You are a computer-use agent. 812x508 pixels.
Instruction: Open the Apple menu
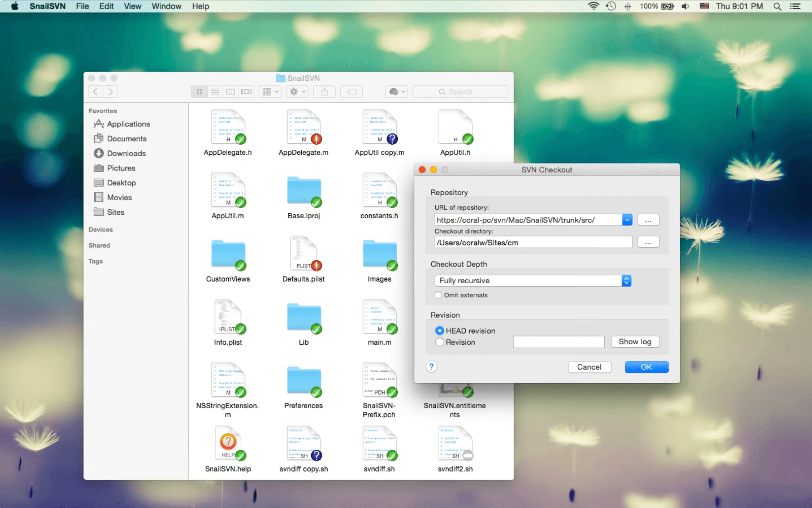pyautogui.click(x=15, y=6)
